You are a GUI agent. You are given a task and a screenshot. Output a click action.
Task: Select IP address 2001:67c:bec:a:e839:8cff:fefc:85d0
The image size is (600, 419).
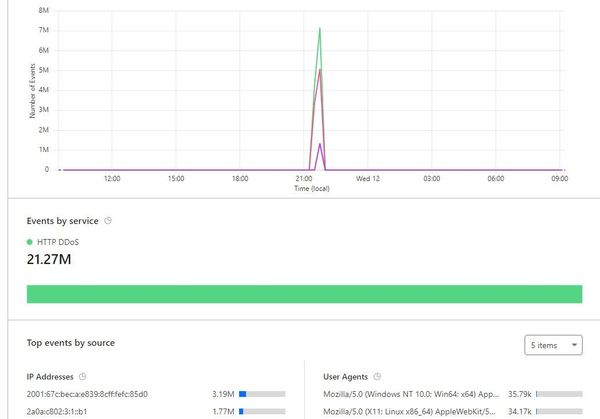pos(87,394)
